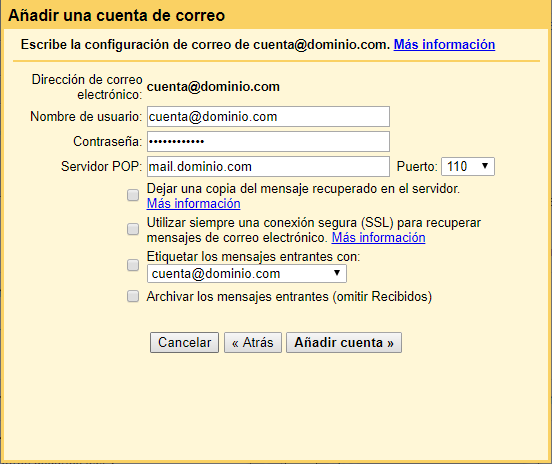Click the Puerto dropdown arrow
Screen dimensions: 552x464
pos(485,166)
